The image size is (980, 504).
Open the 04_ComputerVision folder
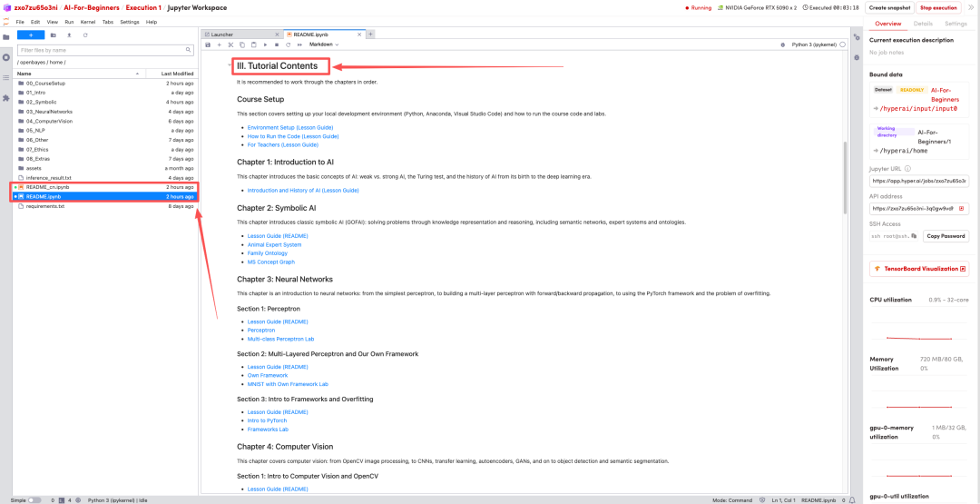pos(105,121)
